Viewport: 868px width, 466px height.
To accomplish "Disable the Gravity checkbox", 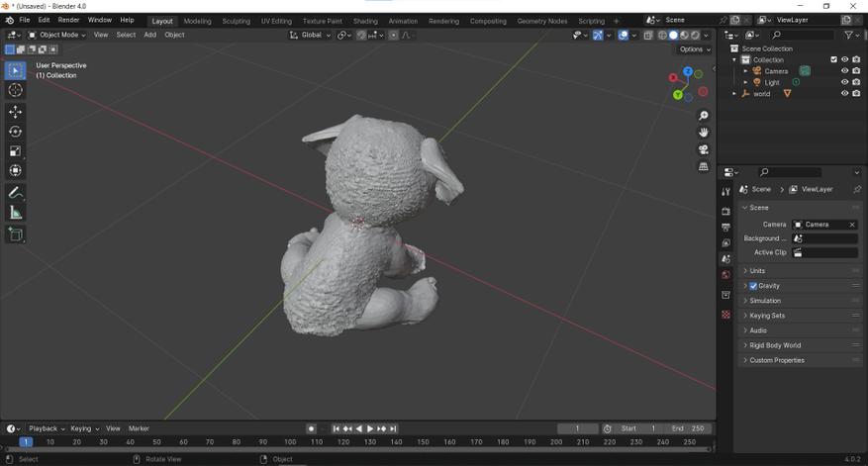I will [753, 286].
